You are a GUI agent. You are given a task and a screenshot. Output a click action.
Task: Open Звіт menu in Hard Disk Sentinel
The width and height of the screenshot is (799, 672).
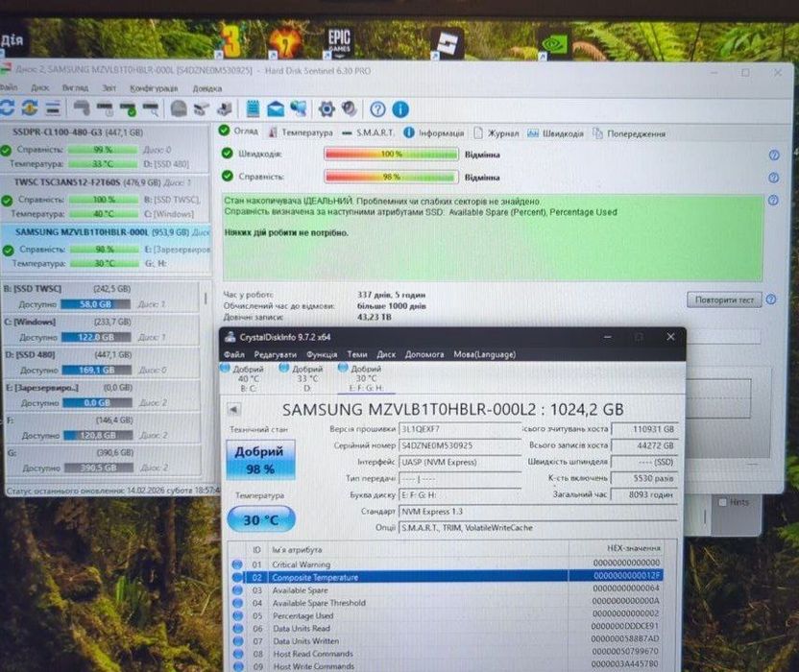pos(109,88)
